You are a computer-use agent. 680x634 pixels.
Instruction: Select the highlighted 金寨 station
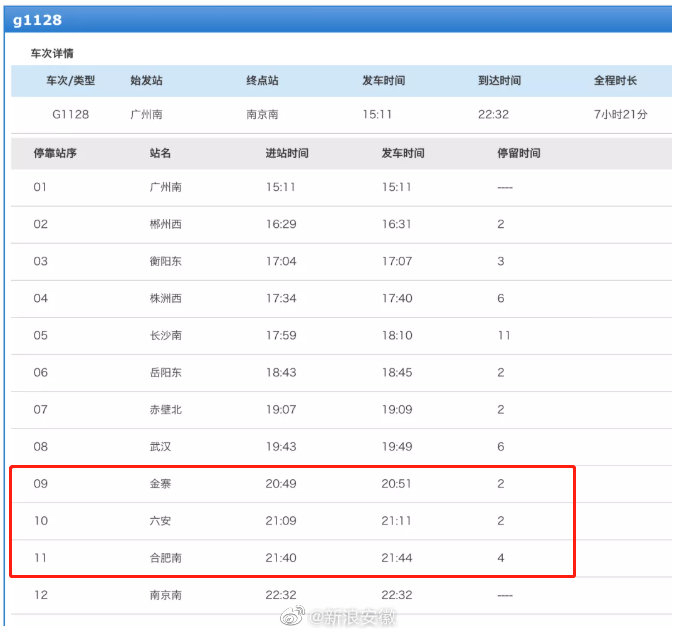160,484
